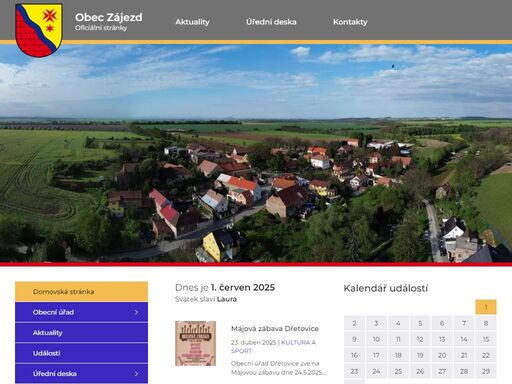The image size is (512, 384).
Task: Select day 11 in the events calendar
Action: pos(398,339)
